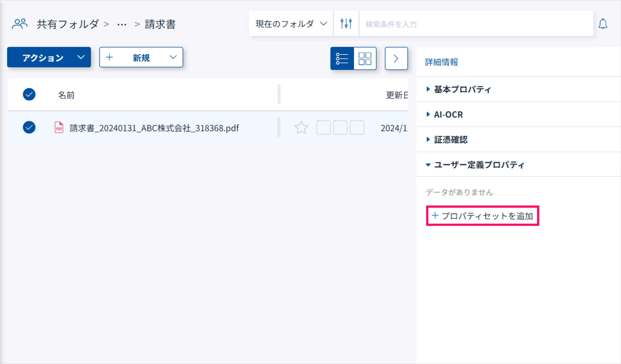Click the shared folder people icon
The image size is (621, 364).
click(20, 24)
